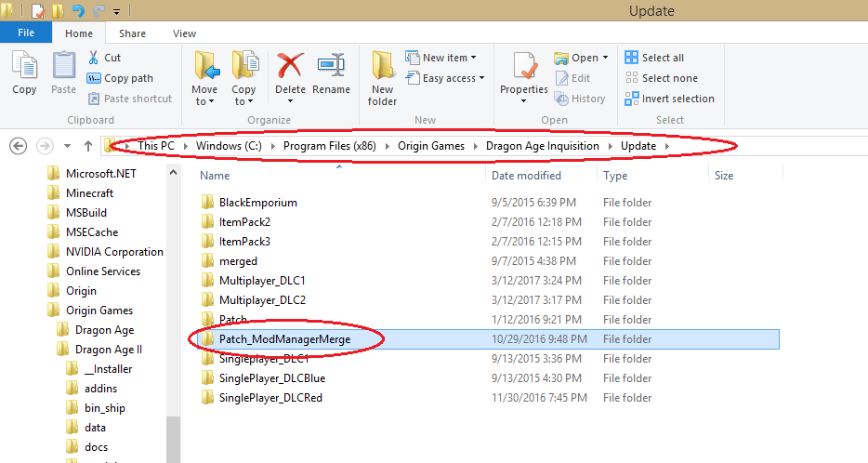This screenshot has width=868, height=463.
Task: Open the Move to folder menu
Action: pyautogui.click(x=204, y=78)
